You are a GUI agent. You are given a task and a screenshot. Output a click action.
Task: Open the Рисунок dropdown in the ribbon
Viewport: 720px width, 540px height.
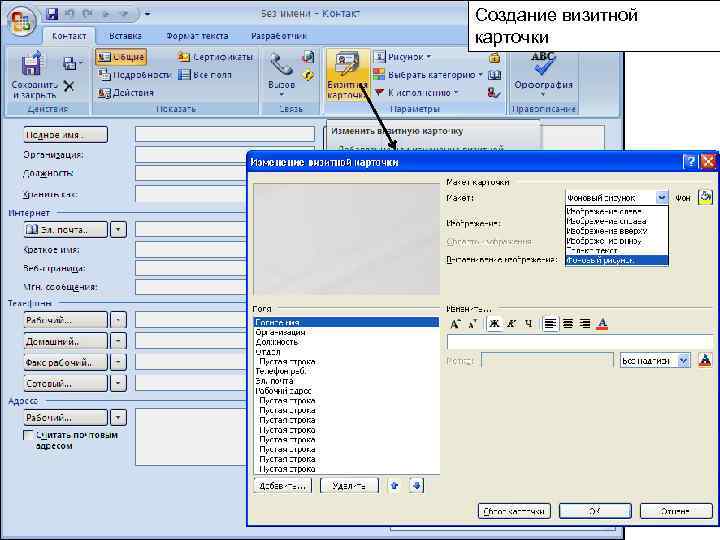click(403, 57)
